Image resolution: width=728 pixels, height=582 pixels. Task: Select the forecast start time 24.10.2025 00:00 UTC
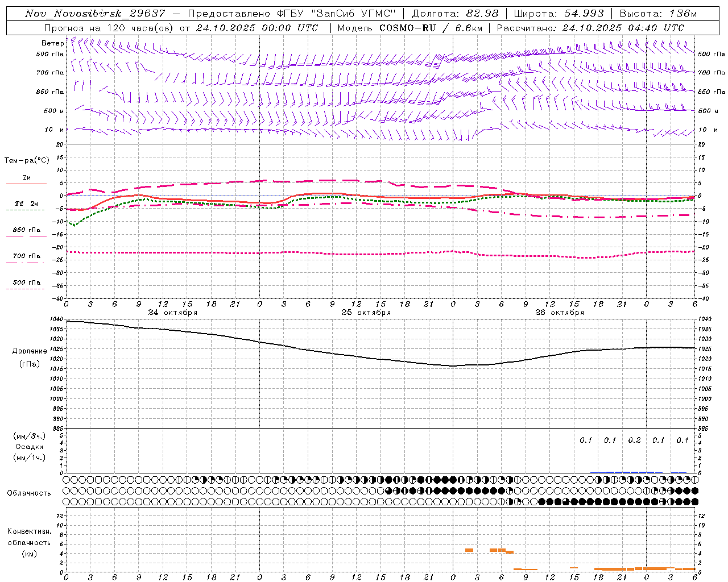257,28
